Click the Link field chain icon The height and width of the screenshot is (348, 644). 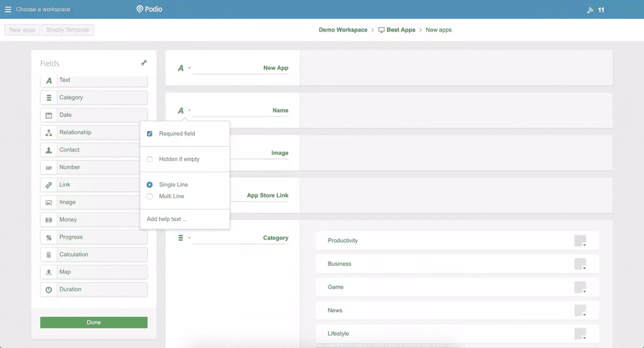(49, 185)
